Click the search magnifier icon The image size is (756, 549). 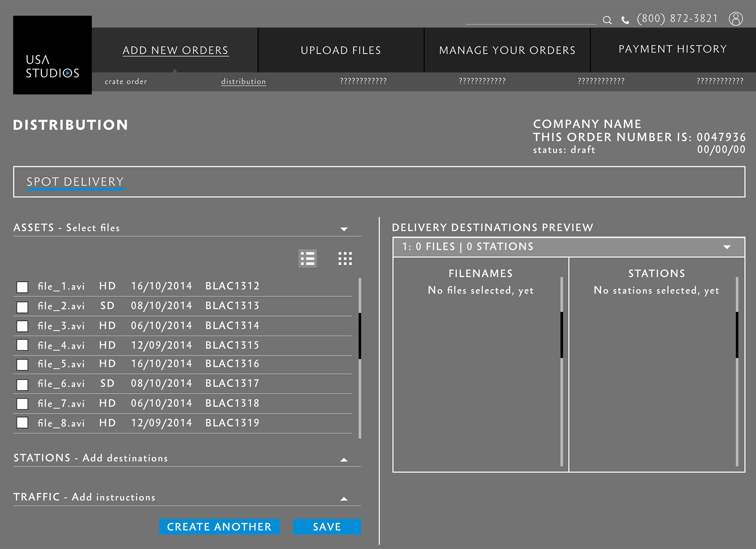(x=607, y=20)
